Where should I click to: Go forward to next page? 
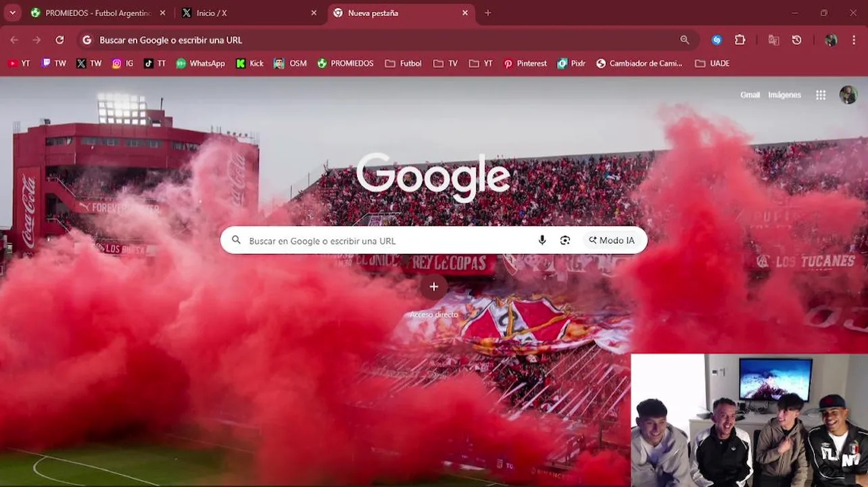pyautogui.click(x=37, y=40)
